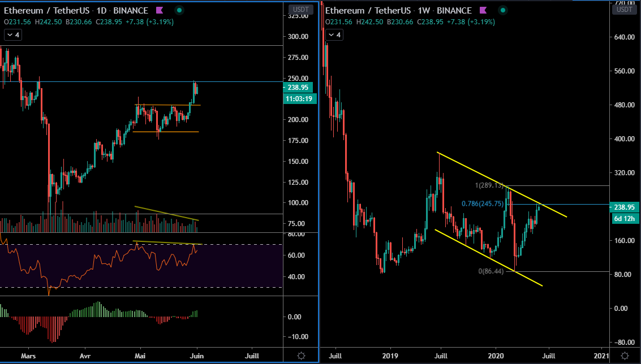Select the 0.786(245.75) Fibonacci level label
Screen dimensions: 641x364
coord(481,202)
